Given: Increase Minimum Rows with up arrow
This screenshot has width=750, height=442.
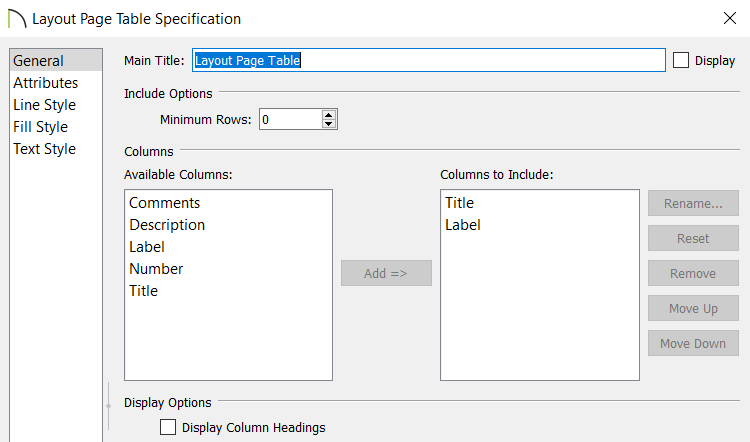Looking at the screenshot, I should coord(329,115).
